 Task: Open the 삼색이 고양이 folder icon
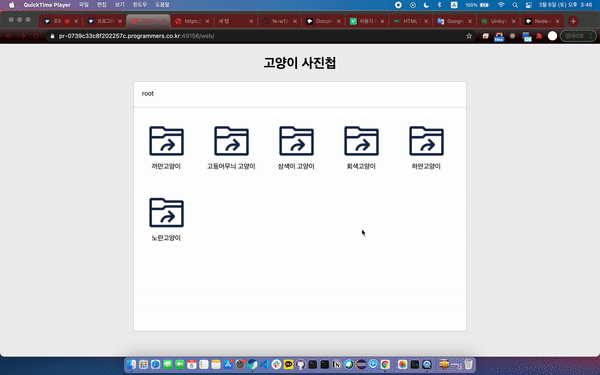click(296, 141)
